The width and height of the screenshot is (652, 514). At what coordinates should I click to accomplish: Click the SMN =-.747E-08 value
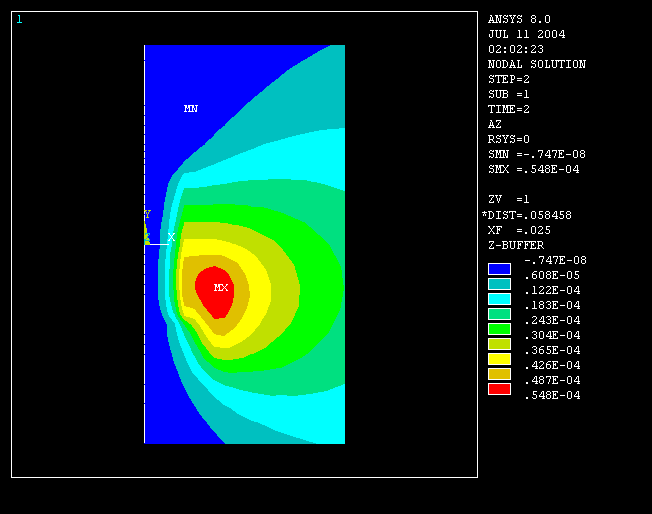click(537, 154)
